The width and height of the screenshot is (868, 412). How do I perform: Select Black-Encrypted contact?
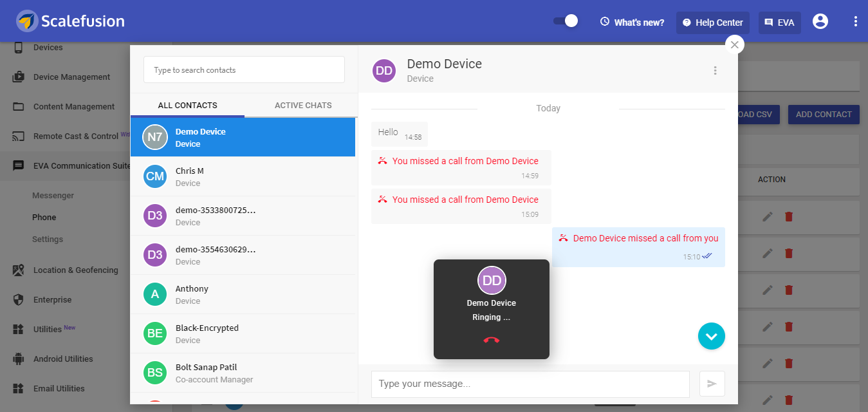[x=243, y=333]
